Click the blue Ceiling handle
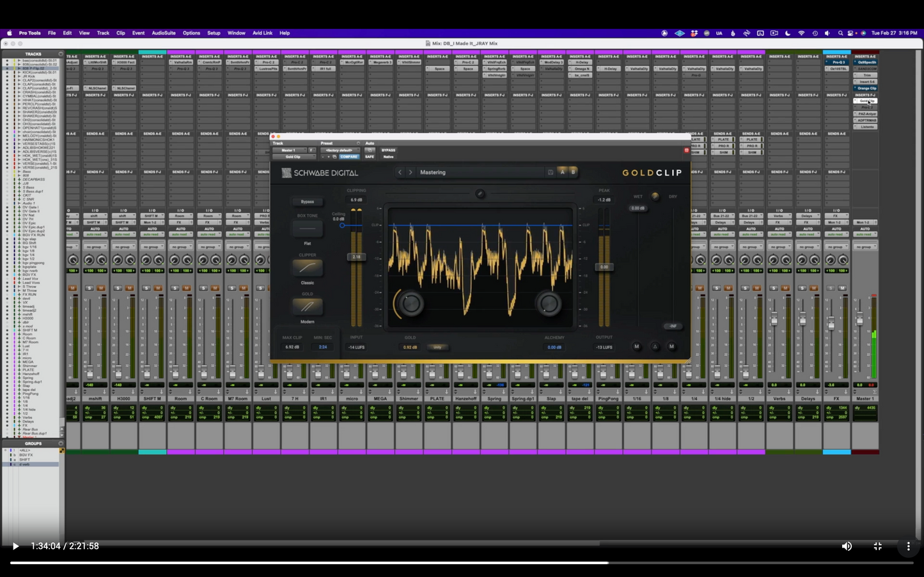This screenshot has width=924, height=577. click(342, 226)
